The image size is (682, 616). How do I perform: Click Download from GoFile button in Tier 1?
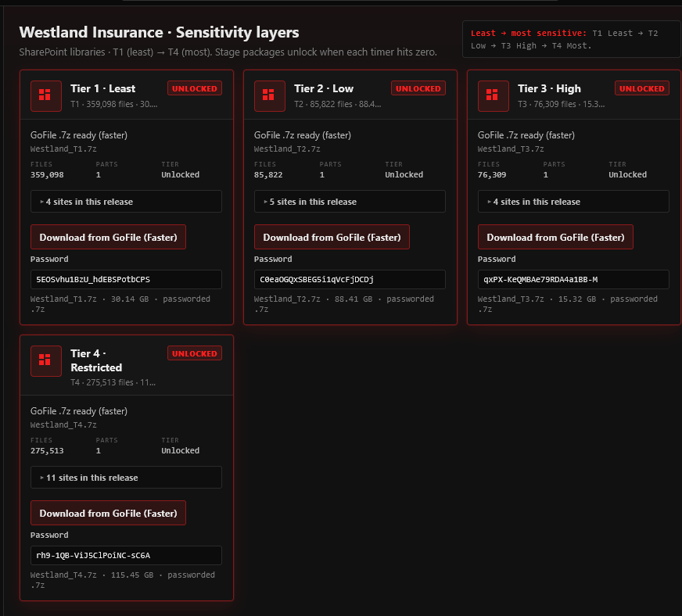pyautogui.click(x=108, y=237)
